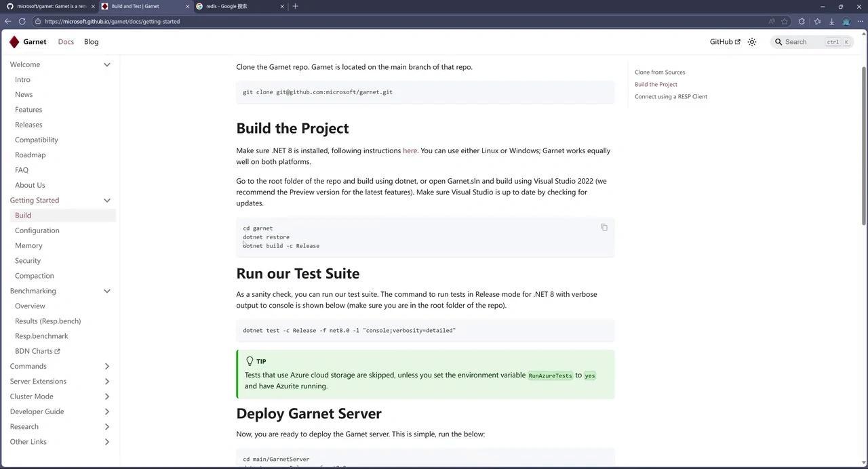Screen dimensions: 868x469
Task: Open the browser extensions icon
Action: click(x=802, y=22)
